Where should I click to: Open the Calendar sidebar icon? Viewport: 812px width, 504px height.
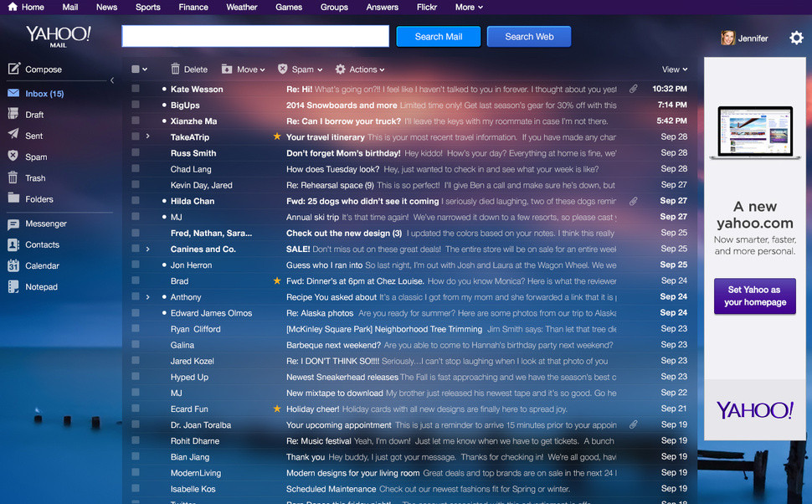17,265
